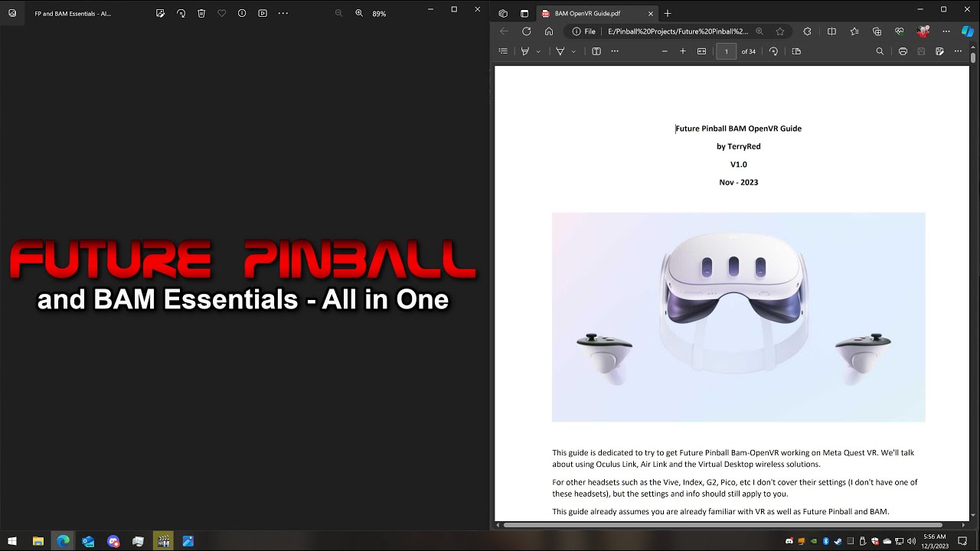Click the 89% zoom level in Photos

coord(379,14)
